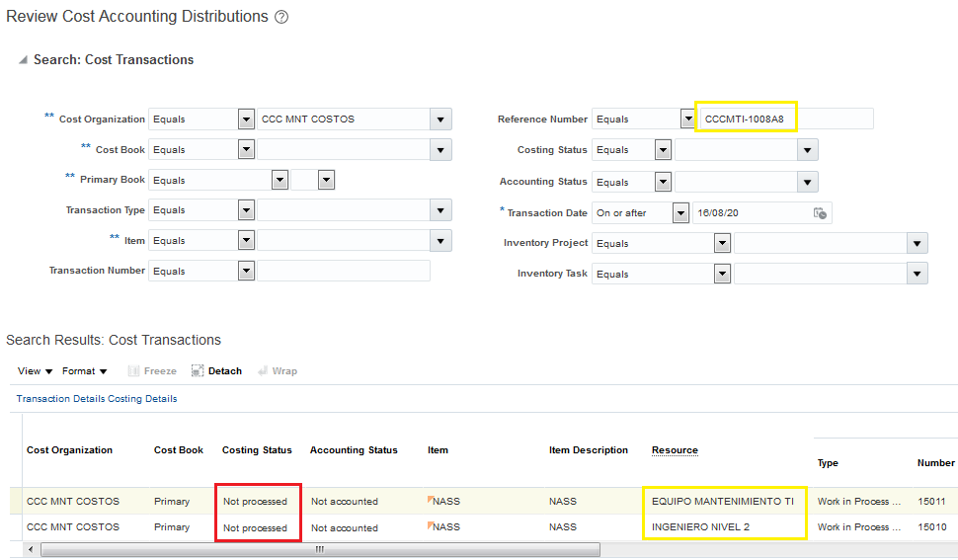
Task: Open Accounting Status value dropdown
Action: tap(807, 182)
